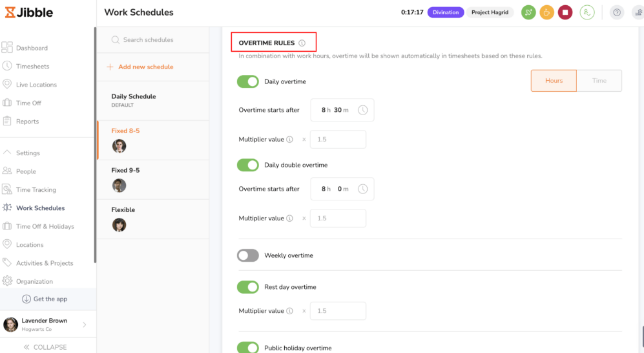Click the Get the app button

point(45,299)
